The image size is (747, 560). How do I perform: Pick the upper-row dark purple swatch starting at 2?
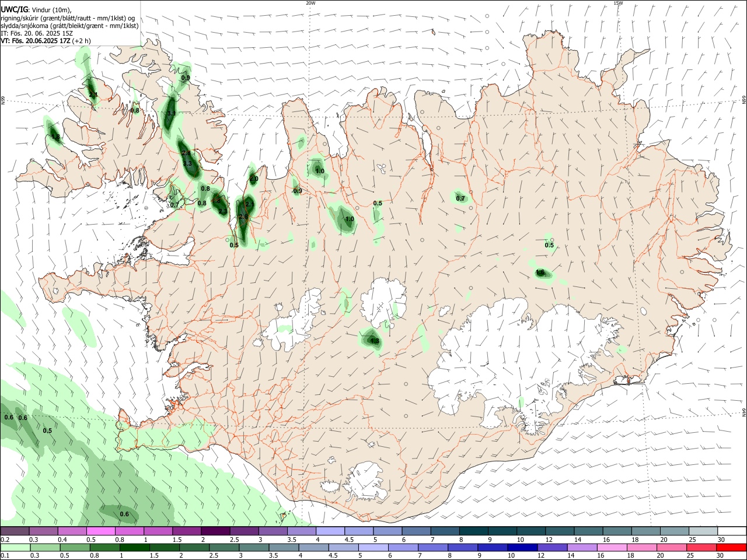(x=215, y=531)
